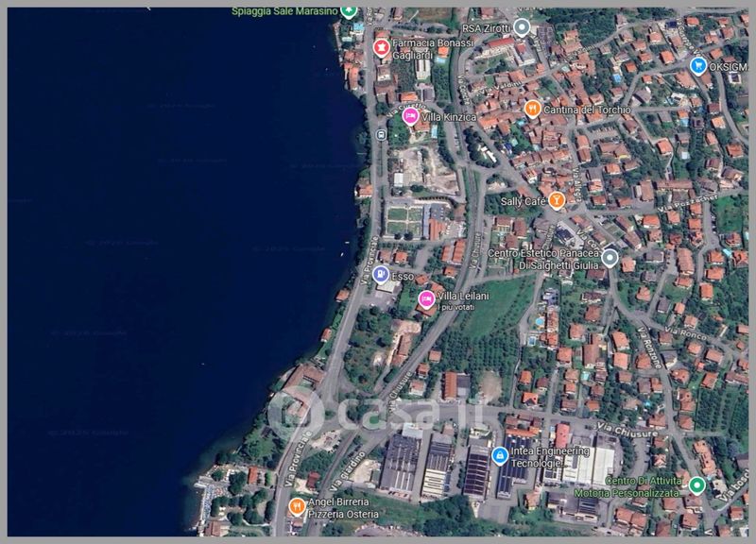The width and height of the screenshot is (756, 544).
Task: Open the Esso gas station pin
Action: coord(381,276)
